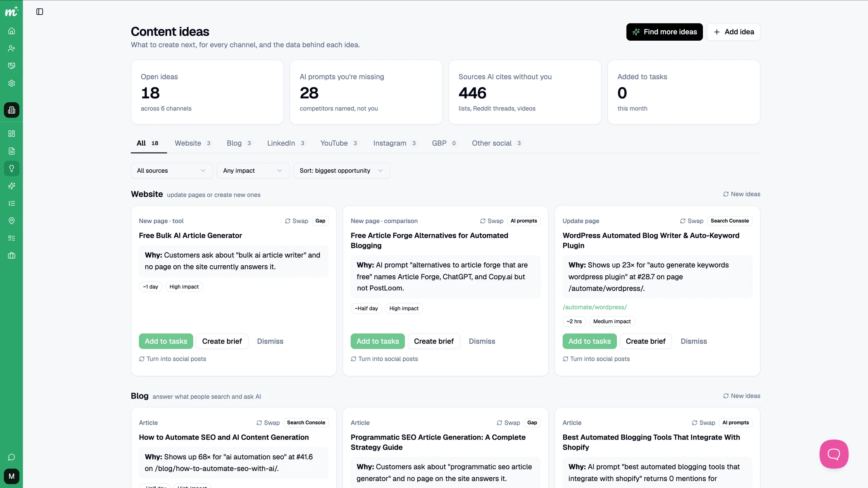Dismiss the WordPress Automated Blog Writer idea
Viewport: 868px width, 488px height.
click(x=694, y=341)
